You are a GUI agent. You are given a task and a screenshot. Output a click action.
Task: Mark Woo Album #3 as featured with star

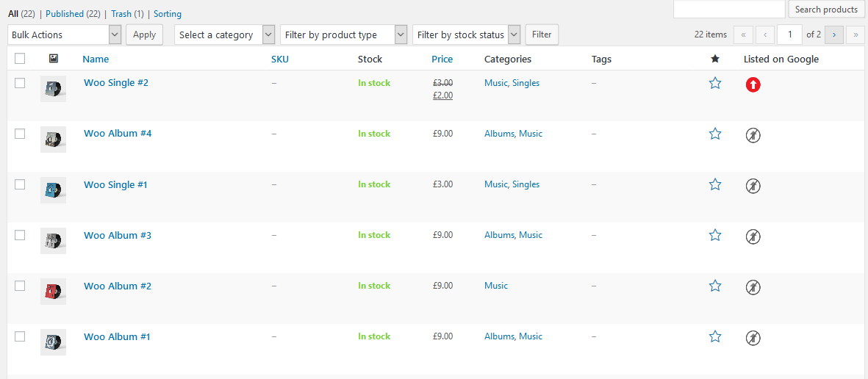[715, 235]
